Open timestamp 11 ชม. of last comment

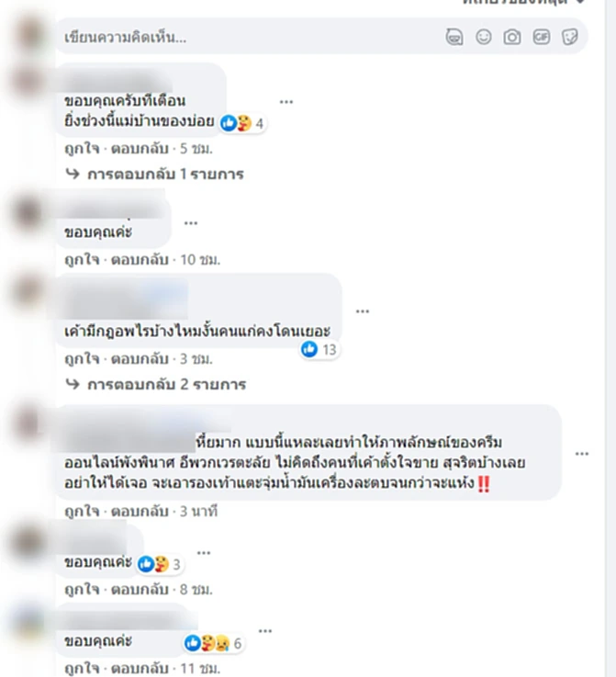(200, 669)
